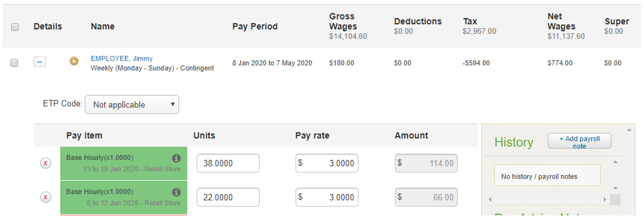
Task: Click history notes scroll-left arrow
Action: pyautogui.click(x=490, y=199)
